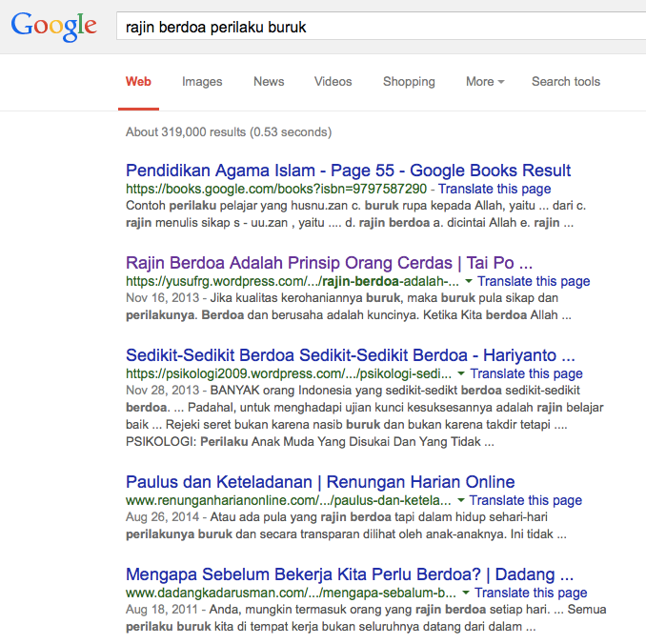646x644 pixels.
Task: Open the Shopping tab
Action: click(409, 82)
